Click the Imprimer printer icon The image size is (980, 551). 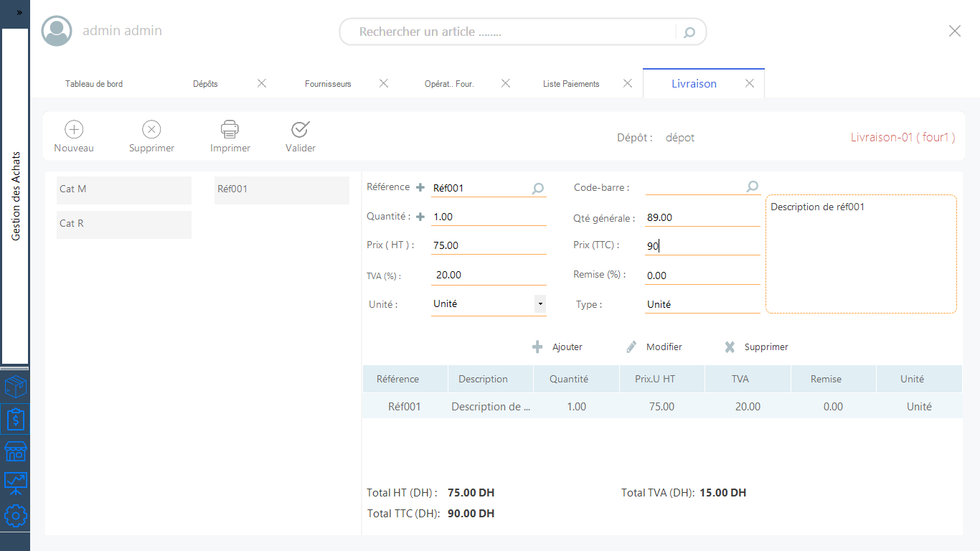point(230,129)
